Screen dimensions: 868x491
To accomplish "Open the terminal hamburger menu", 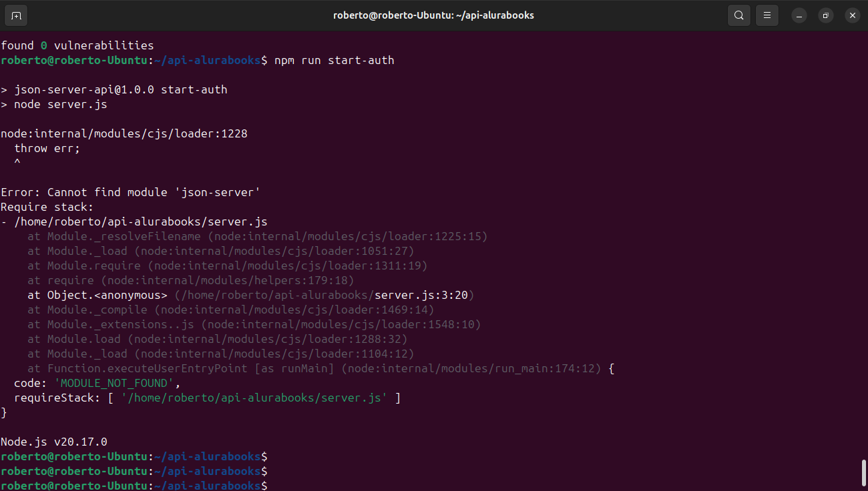I will (767, 15).
